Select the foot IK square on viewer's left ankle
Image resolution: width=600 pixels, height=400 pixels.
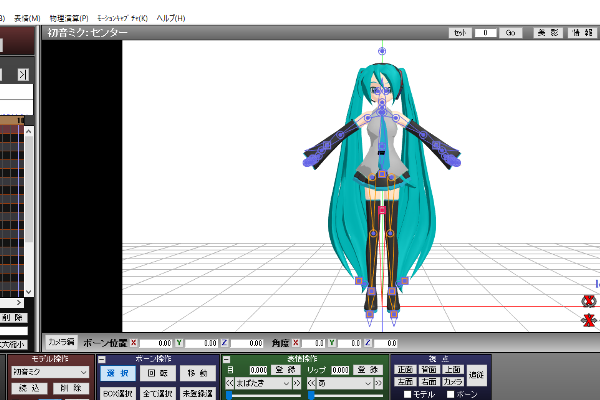[371, 291]
